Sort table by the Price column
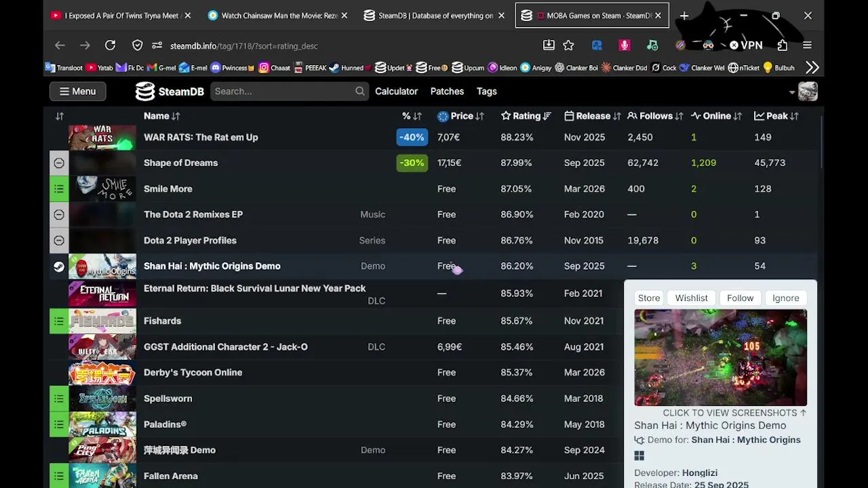This screenshot has height=488, width=868. coord(461,116)
